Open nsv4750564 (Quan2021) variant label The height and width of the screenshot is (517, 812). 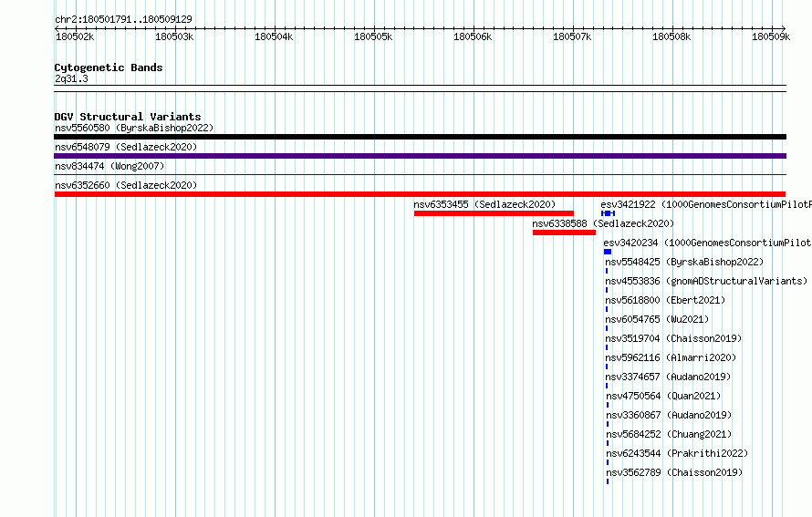(663, 396)
